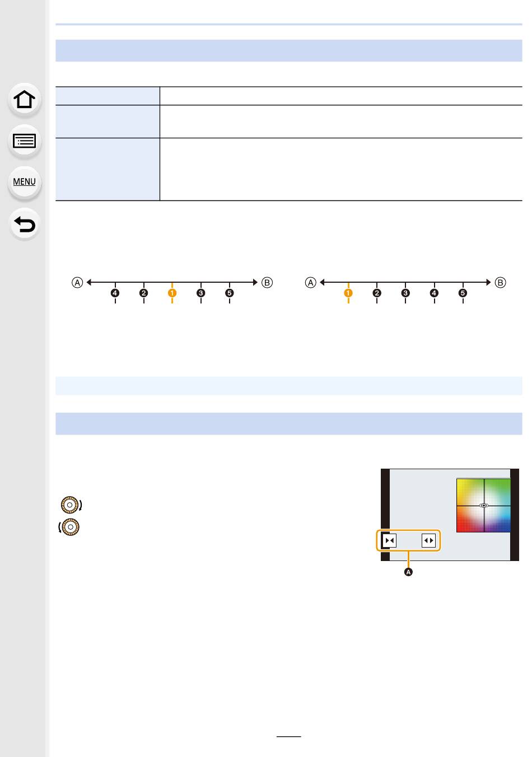532x757 pixels.
Task: Click marker 5 in the first bracket diagram
Action: 230,293
